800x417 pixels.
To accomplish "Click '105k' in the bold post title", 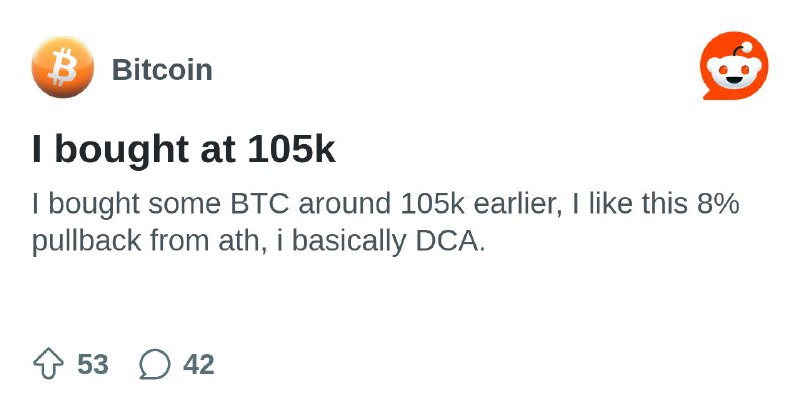I will click(x=292, y=149).
